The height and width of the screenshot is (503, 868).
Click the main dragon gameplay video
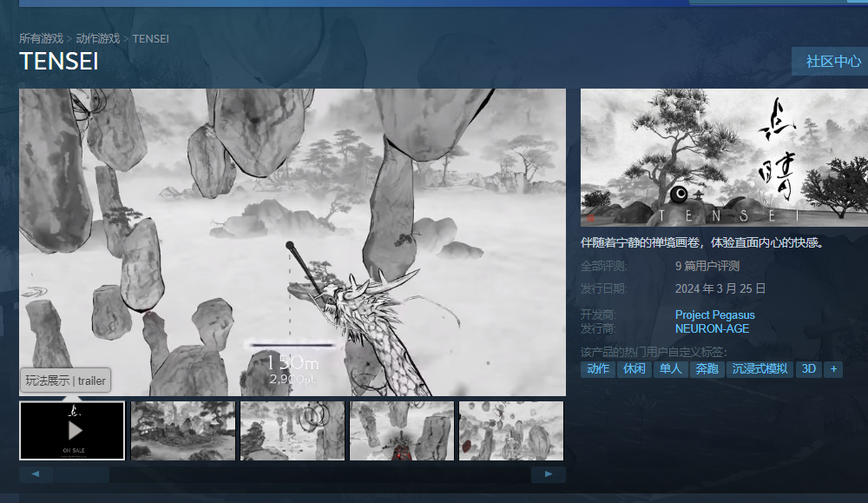point(293,242)
